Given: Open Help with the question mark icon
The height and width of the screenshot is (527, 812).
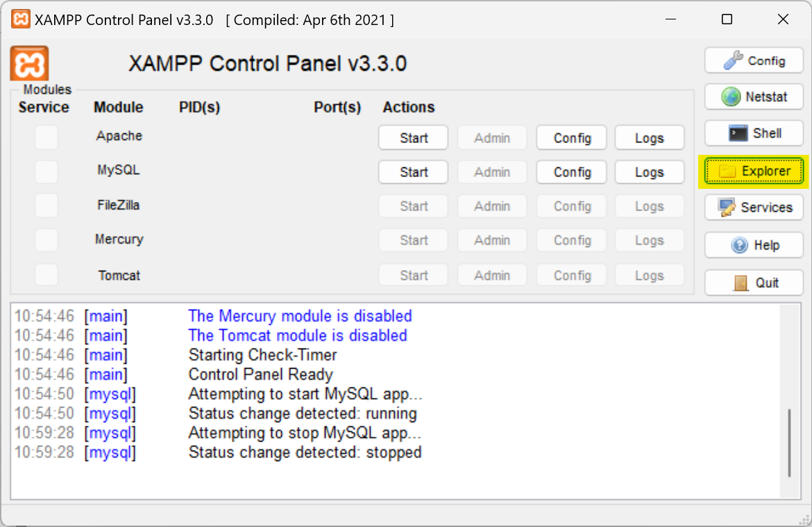Looking at the screenshot, I should [x=754, y=245].
